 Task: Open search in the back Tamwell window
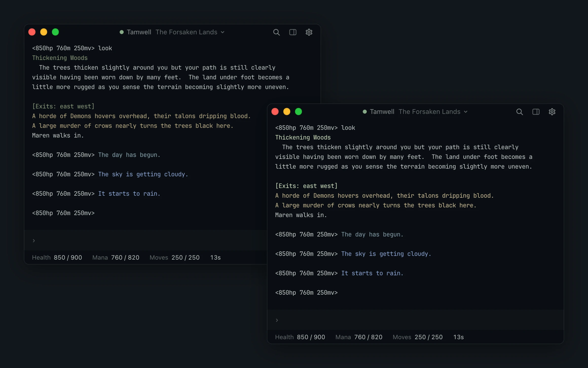(x=276, y=32)
